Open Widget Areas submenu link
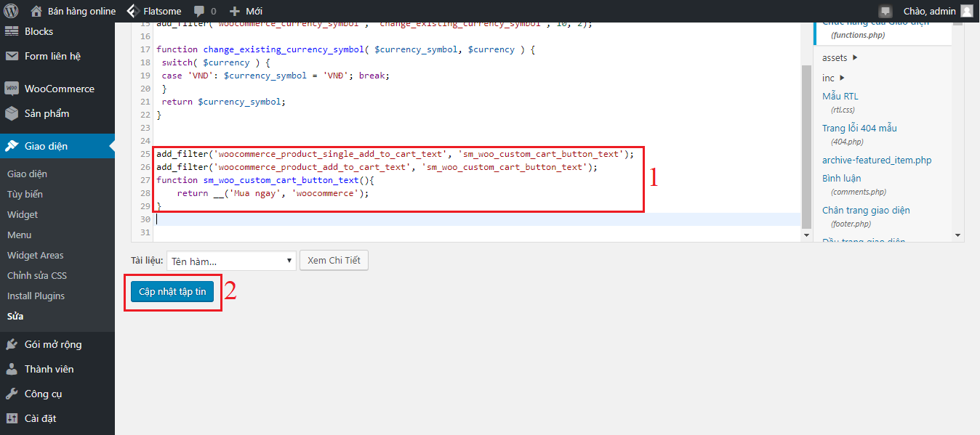980x435 pixels. click(35, 255)
